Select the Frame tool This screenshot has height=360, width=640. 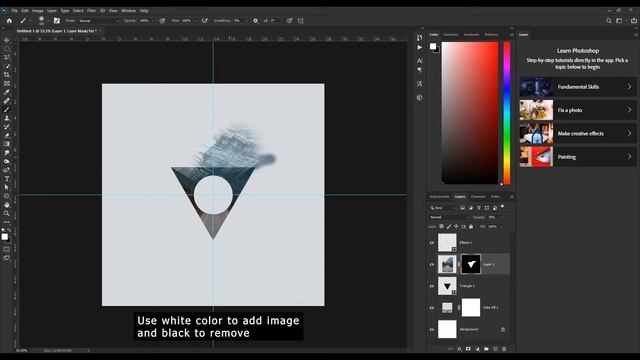coord(7,83)
